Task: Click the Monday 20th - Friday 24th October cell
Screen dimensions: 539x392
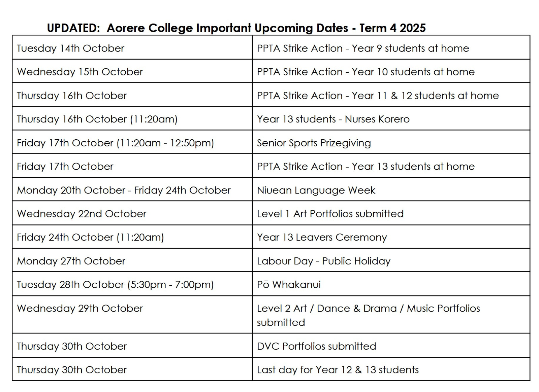Action: (x=124, y=190)
